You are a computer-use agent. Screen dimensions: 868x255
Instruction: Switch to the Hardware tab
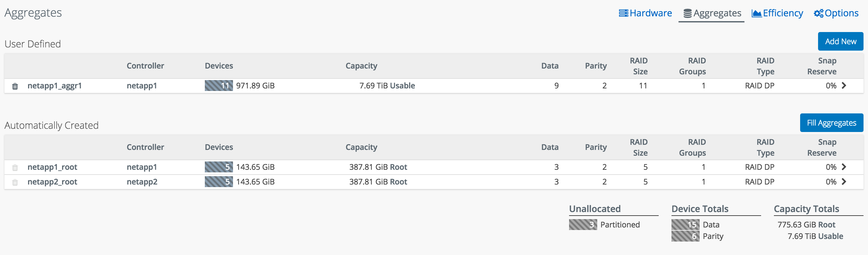click(x=650, y=13)
